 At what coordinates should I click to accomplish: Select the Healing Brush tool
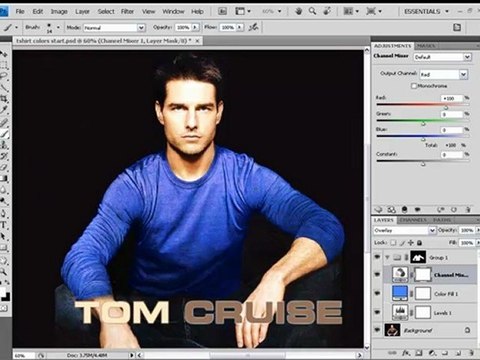[4, 122]
